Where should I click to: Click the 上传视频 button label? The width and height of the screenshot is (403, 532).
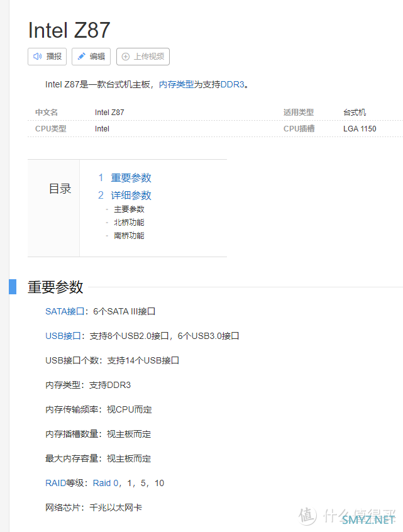click(149, 57)
